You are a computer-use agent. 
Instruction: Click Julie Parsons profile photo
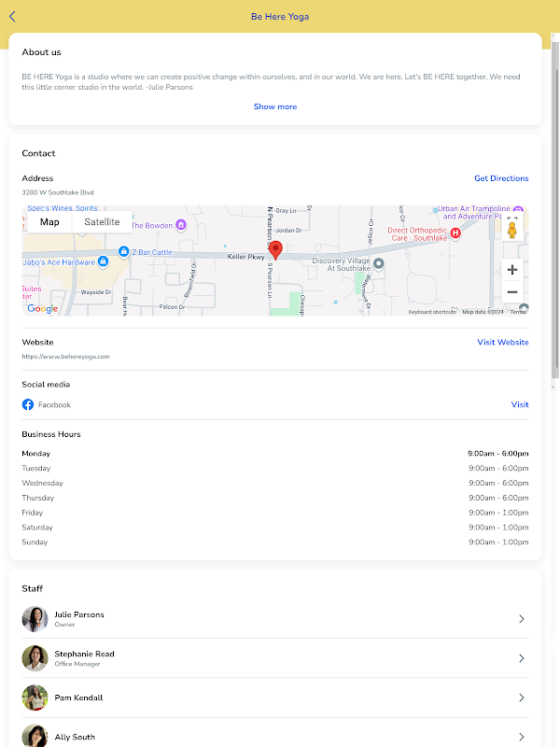(x=35, y=619)
